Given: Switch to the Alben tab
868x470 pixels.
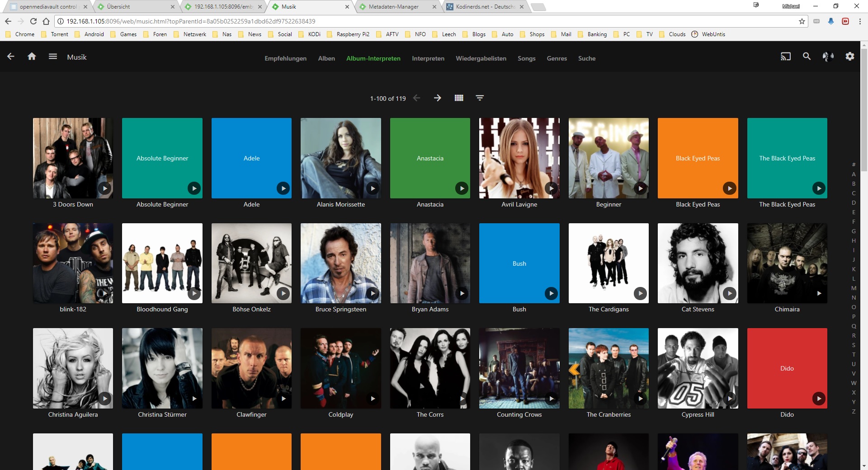Looking at the screenshot, I should pyautogui.click(x=326, y=58).
